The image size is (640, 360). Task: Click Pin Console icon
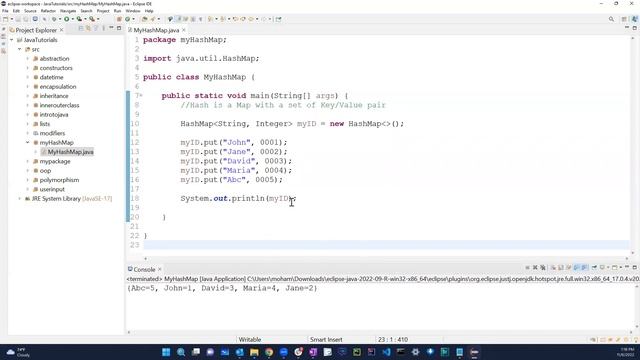pos(594,267)
